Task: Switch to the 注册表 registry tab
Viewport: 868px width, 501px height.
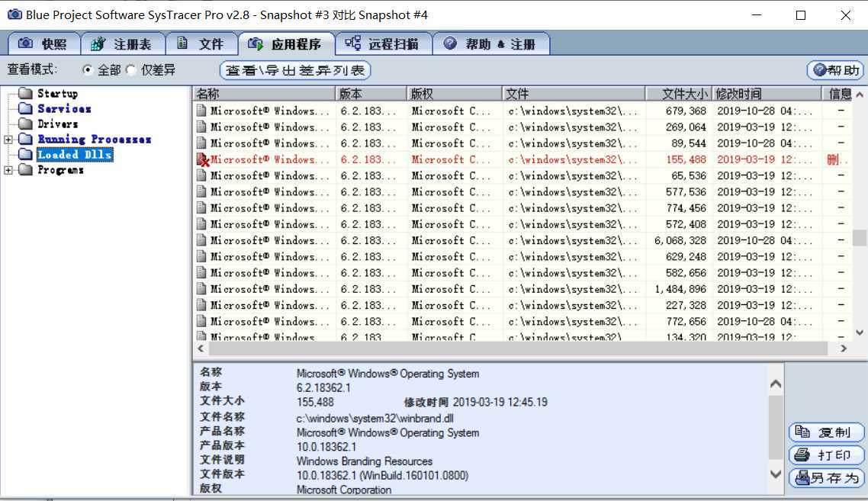Action: click(123, 43)
